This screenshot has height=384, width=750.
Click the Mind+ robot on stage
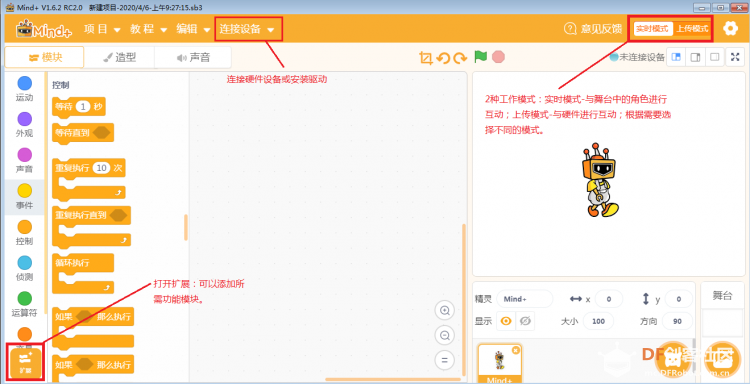[600, 180]
